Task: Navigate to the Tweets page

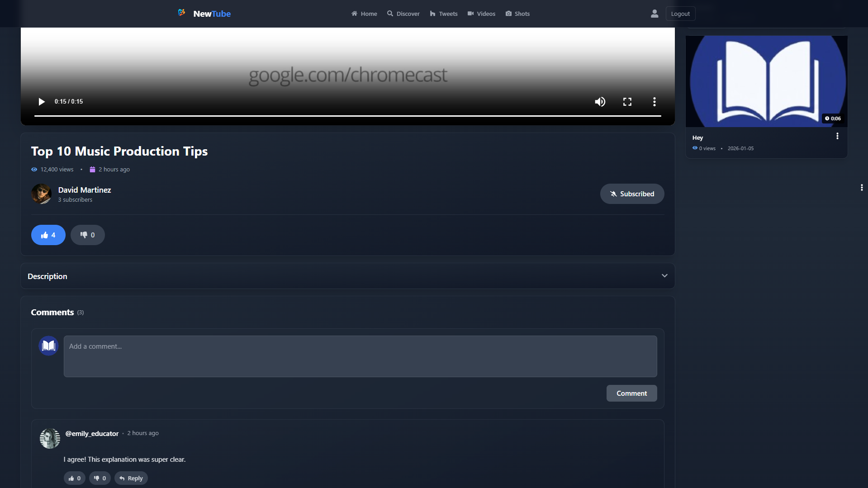Action: click(443, 14)
